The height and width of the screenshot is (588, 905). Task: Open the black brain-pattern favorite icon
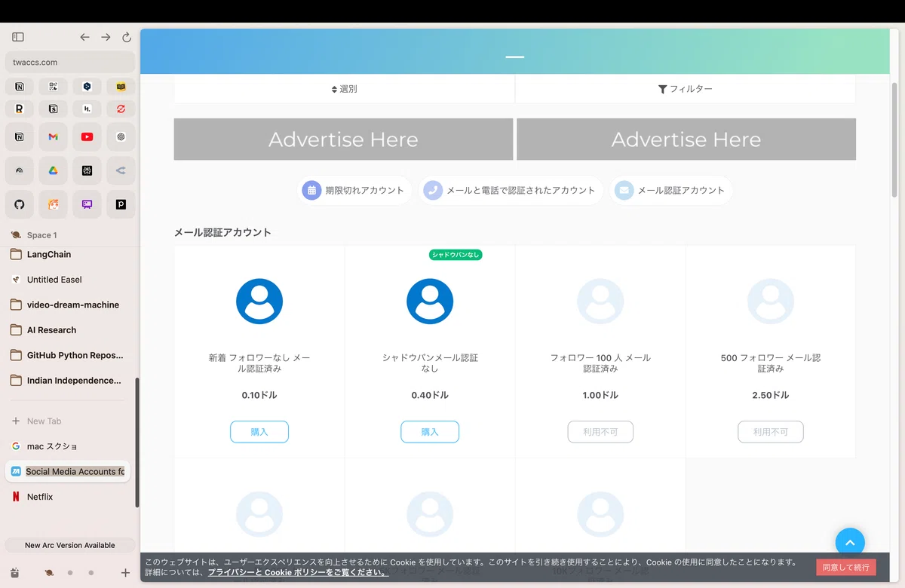[x=87, y=171]
